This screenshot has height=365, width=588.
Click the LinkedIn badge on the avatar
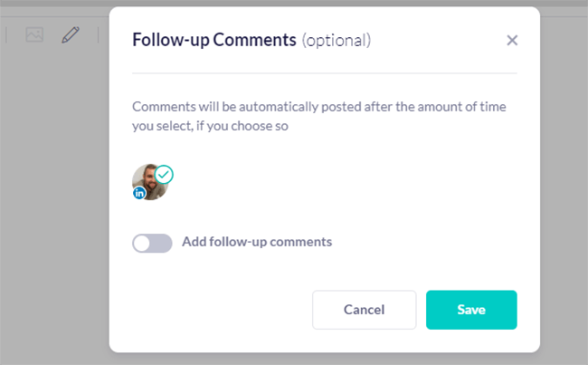pyautogui.click(x=139, y=193)
